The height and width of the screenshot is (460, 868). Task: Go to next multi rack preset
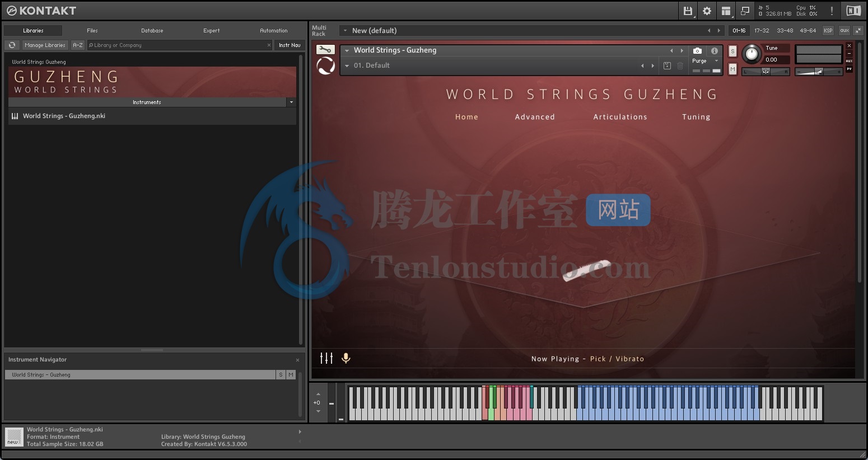pyautogui.click(x=719, y=31)
